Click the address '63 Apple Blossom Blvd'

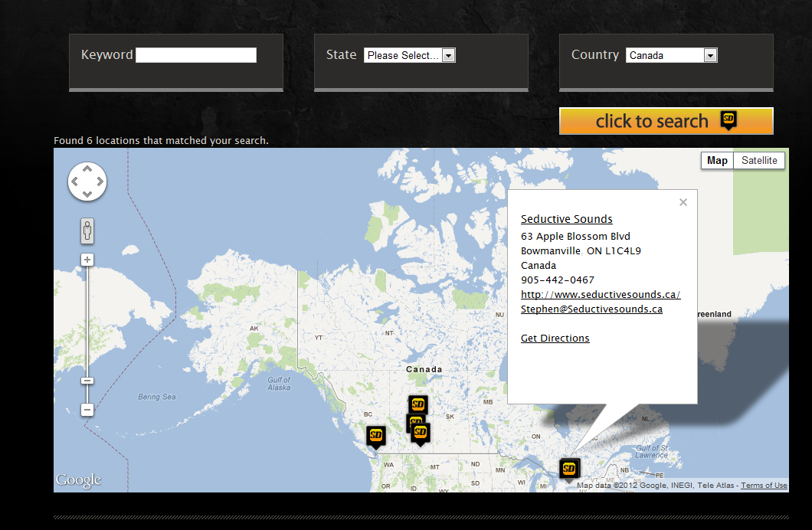pyautogui.click(x=575, y=237)
